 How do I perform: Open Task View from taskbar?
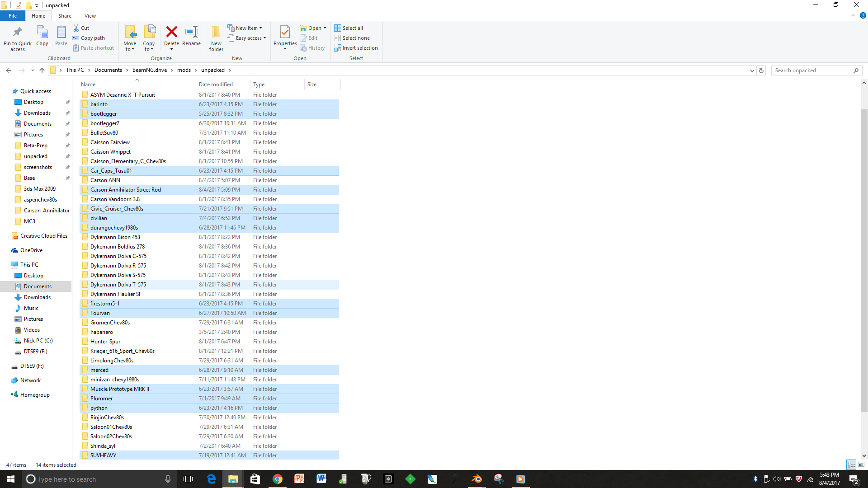click(188, 479)
